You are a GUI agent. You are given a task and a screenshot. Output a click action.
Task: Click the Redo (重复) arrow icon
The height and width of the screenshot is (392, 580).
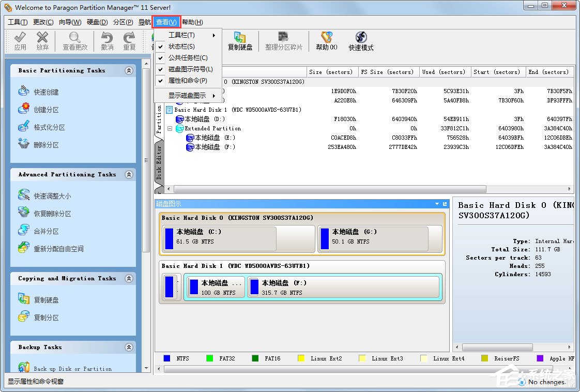(x=129, y=37)
